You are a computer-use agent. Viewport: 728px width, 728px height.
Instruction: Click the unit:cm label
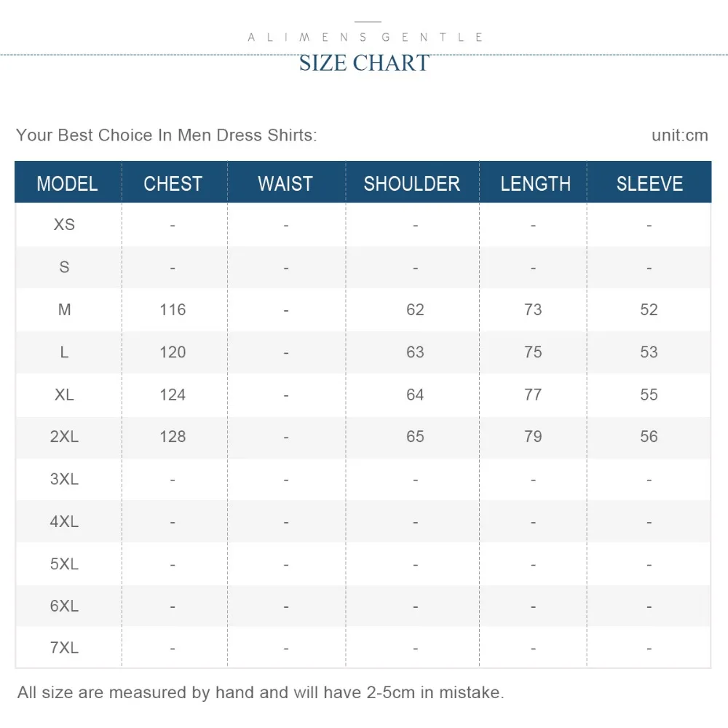(680, 135)
